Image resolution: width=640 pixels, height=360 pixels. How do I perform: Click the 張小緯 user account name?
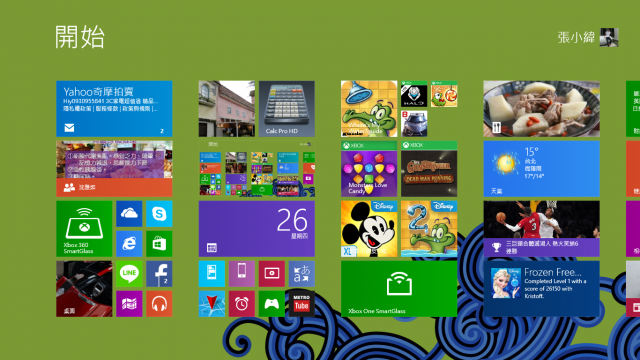576,37
